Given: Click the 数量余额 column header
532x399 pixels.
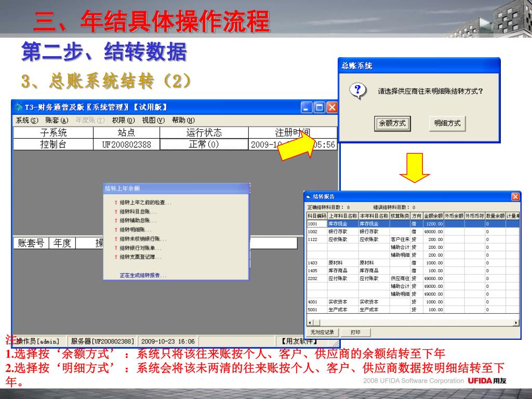Looking at the screenshot, I should [495, 216].
